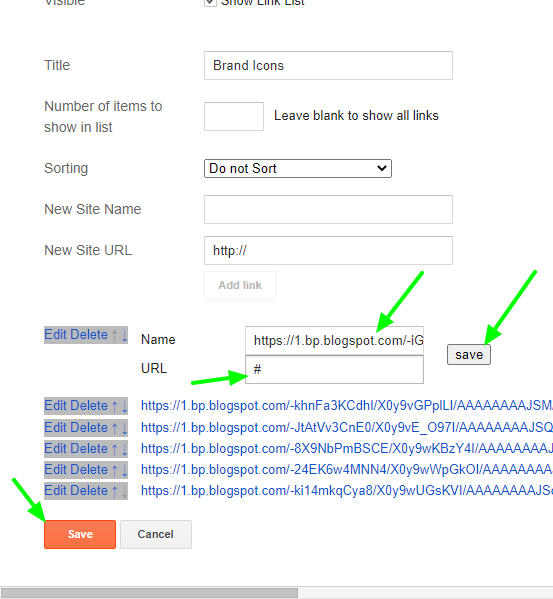Click the Add link button
553x599 pixels.
point(240,285)
